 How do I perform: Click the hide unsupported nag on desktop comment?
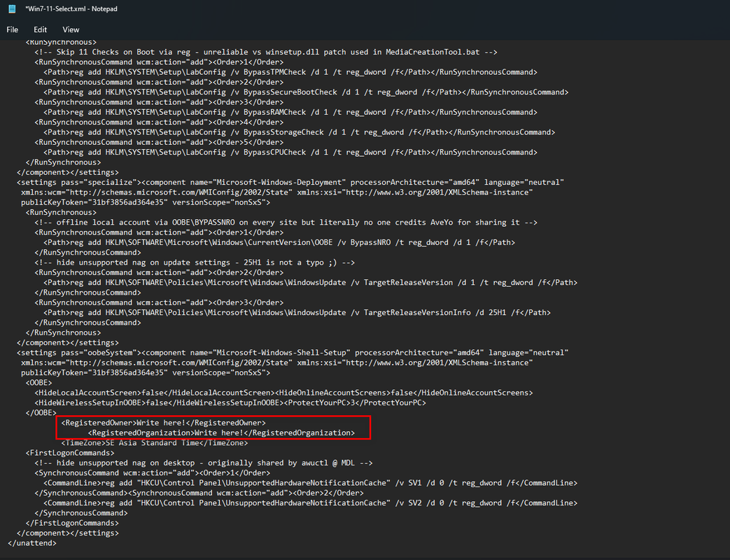tap(204, 463)
